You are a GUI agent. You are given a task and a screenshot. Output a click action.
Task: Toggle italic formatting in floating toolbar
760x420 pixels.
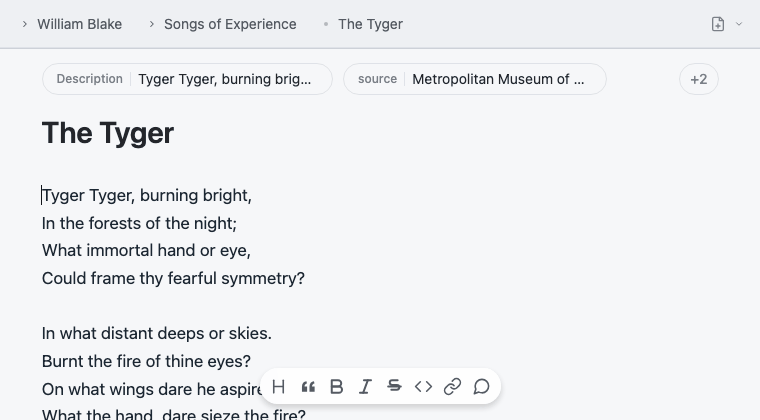[x=365, y=387]
